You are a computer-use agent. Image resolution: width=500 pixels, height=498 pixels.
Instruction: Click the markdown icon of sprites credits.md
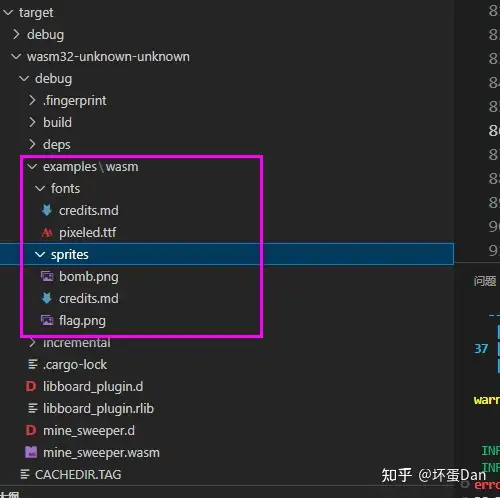click(x=47, y=298)
